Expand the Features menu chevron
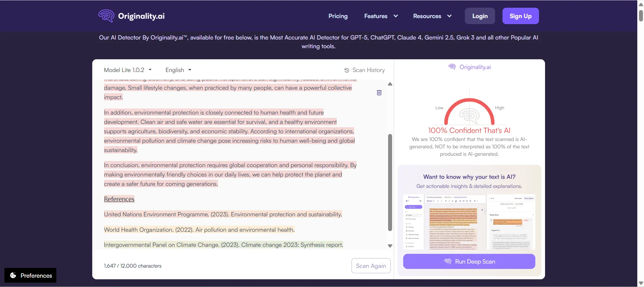This screenshot has width=644, height=287. [x=396, y=16]
